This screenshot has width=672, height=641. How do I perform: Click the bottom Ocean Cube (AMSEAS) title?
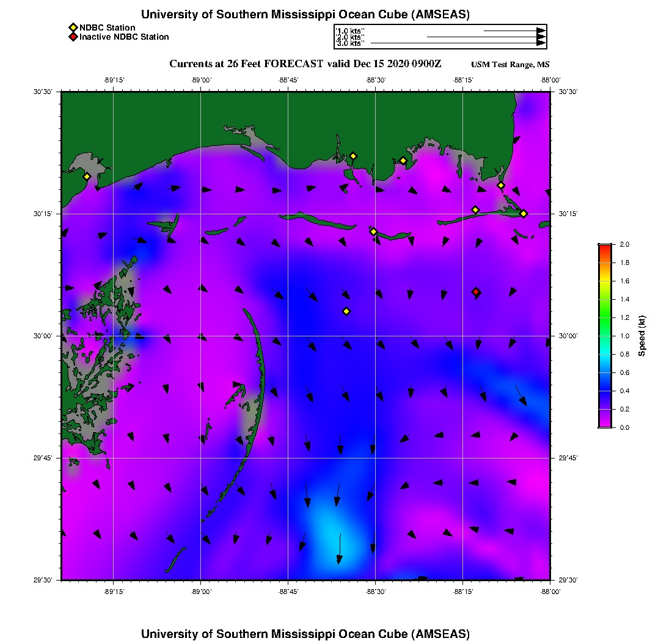click(305, 633)
